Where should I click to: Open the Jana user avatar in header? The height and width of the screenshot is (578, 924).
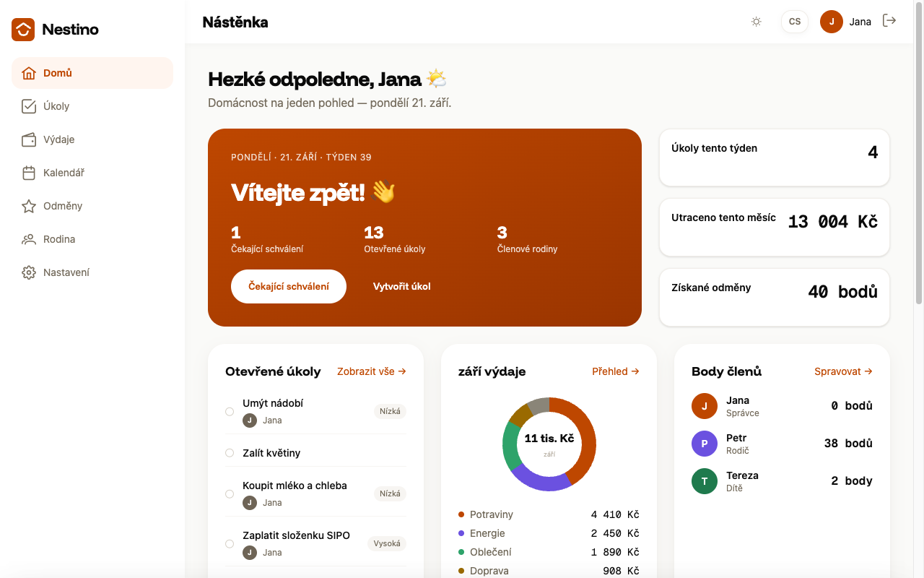point(832,22)
